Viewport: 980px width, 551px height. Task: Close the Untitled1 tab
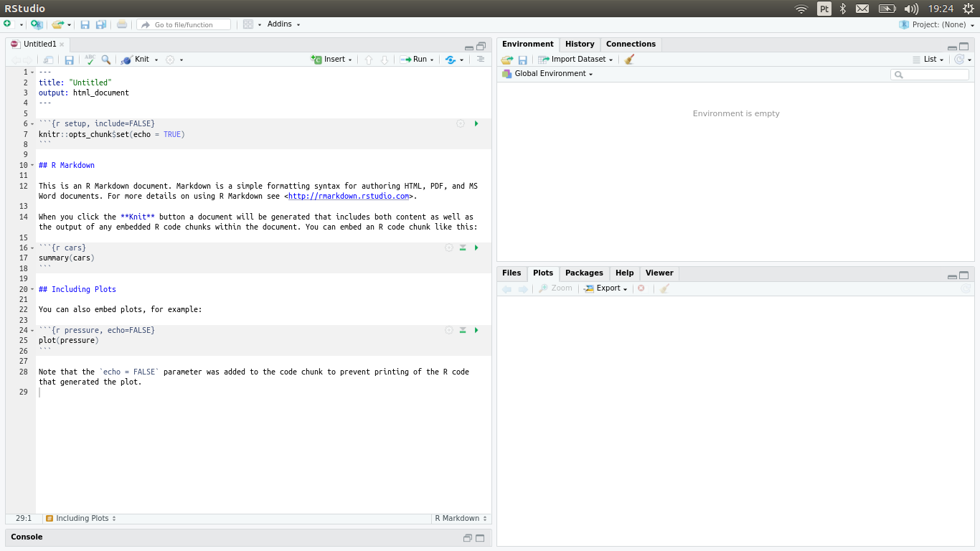[62, 44]
